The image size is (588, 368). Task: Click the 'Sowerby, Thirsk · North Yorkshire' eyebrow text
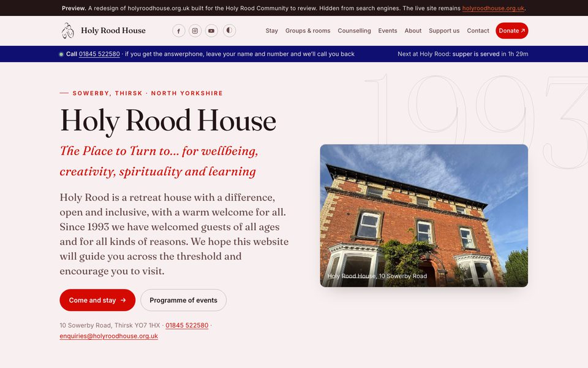pos(148,93)
